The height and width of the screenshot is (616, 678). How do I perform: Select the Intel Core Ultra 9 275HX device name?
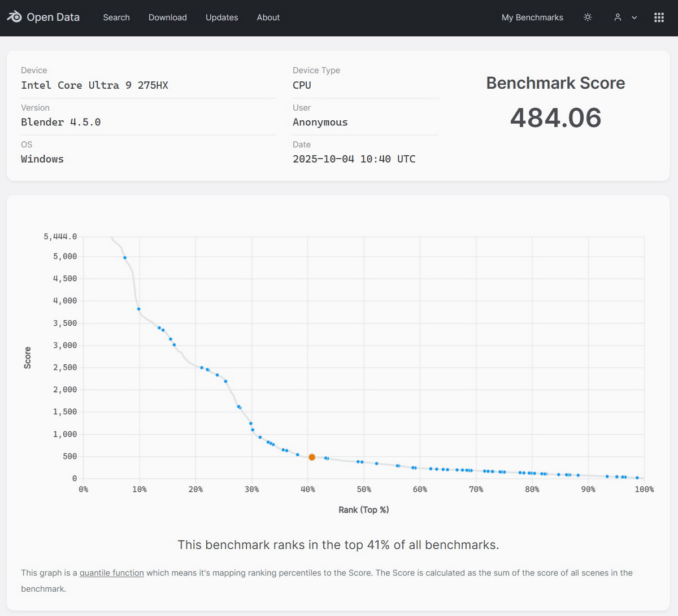coord(94,85)
